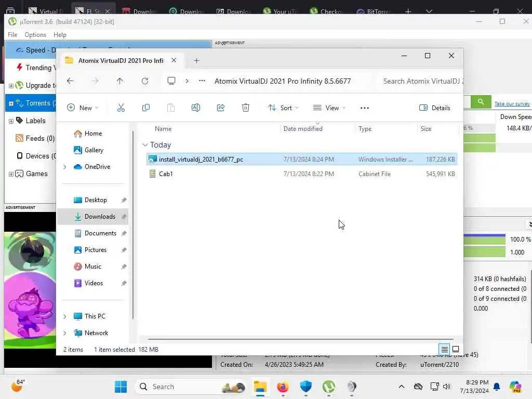Open the uTorrent Help menu
The height and width of the screenshot is (399, 532).
coord(60,35)
